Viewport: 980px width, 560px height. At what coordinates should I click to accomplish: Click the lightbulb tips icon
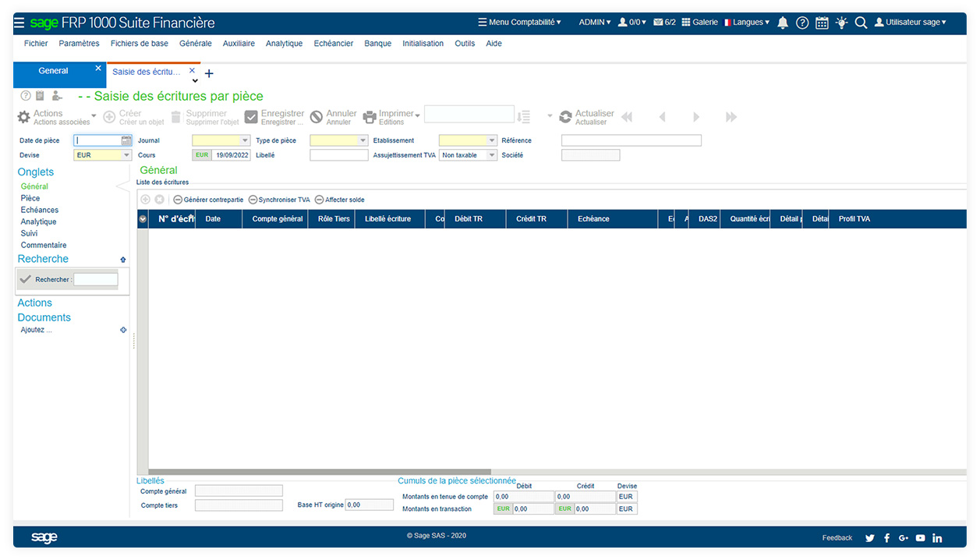click(x=841, y=23)
